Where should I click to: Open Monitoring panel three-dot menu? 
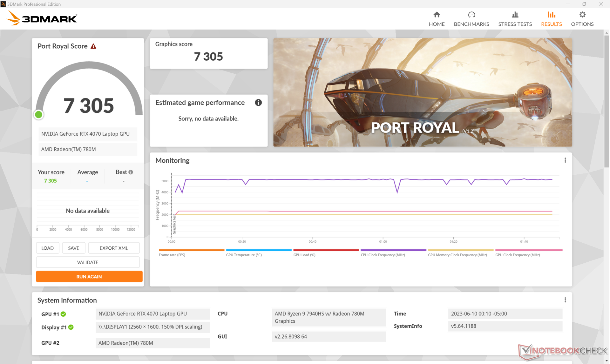(x=565, y=160)
